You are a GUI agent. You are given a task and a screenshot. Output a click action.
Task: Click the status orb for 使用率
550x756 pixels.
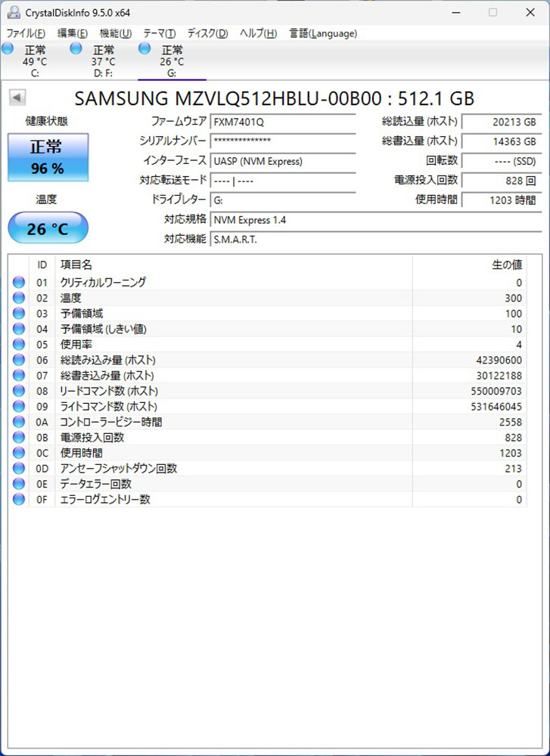(19, 344)
